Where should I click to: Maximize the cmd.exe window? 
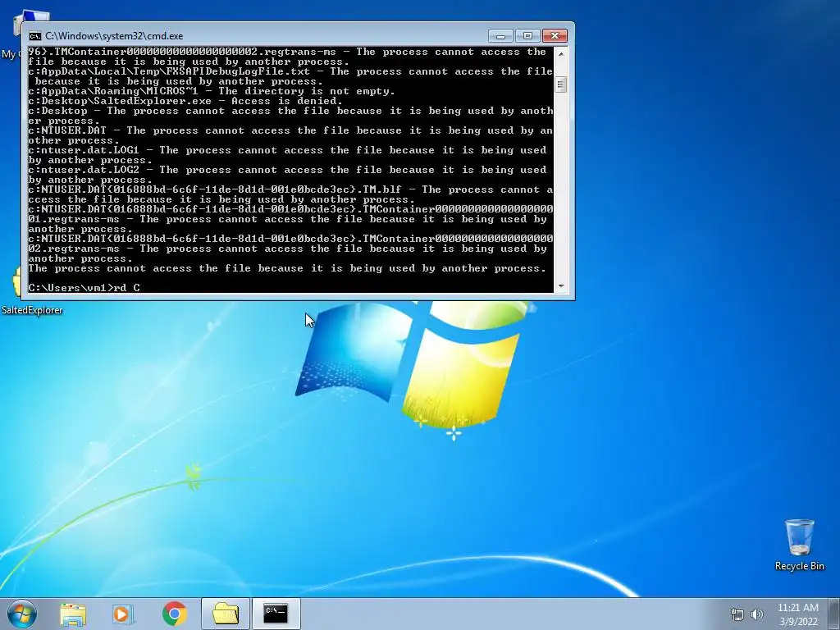click(527, 36)
